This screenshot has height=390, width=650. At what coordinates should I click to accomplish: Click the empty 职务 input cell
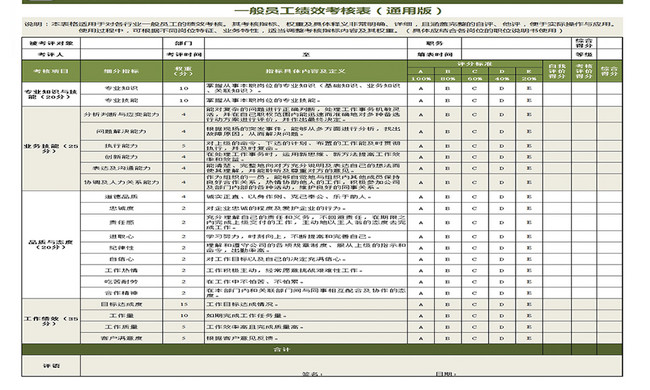click(x=517, y=43)
